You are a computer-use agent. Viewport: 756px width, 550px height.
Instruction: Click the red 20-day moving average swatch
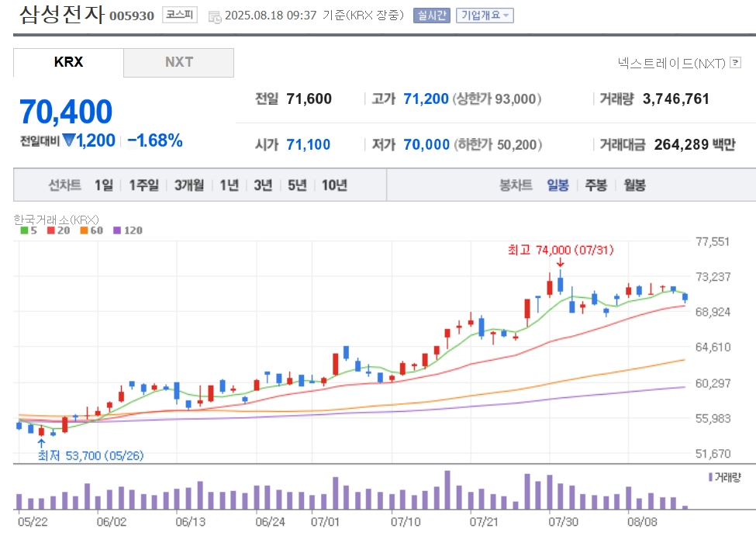[50, 230]
